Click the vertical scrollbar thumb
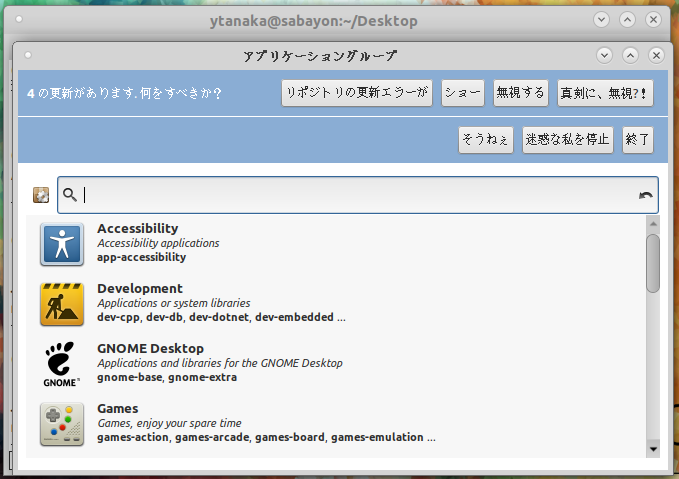 pos(653,263)
